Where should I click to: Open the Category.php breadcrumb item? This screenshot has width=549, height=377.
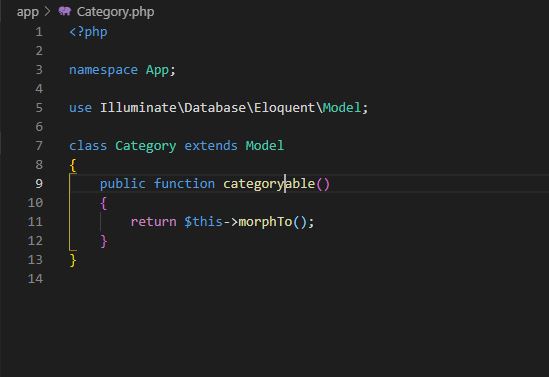116,12
